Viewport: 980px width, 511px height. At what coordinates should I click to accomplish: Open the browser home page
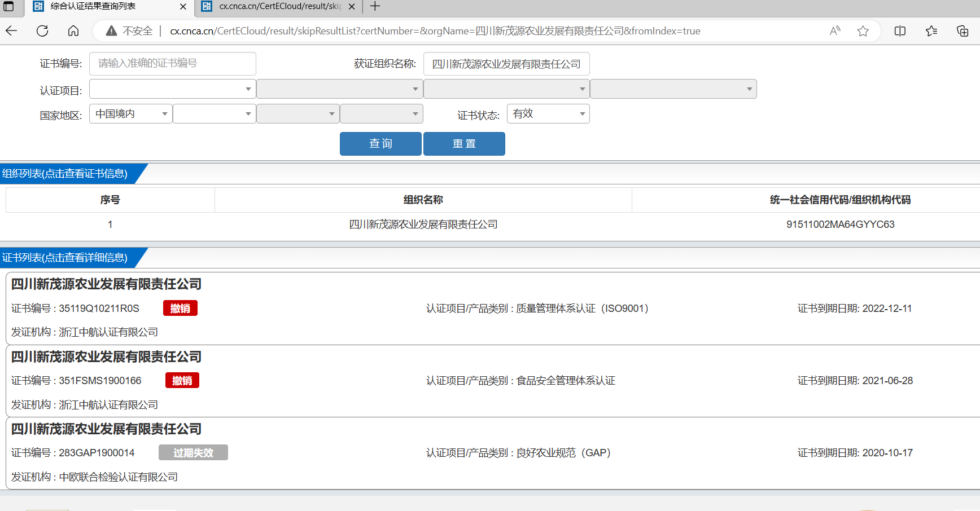[x=73, y=31]
